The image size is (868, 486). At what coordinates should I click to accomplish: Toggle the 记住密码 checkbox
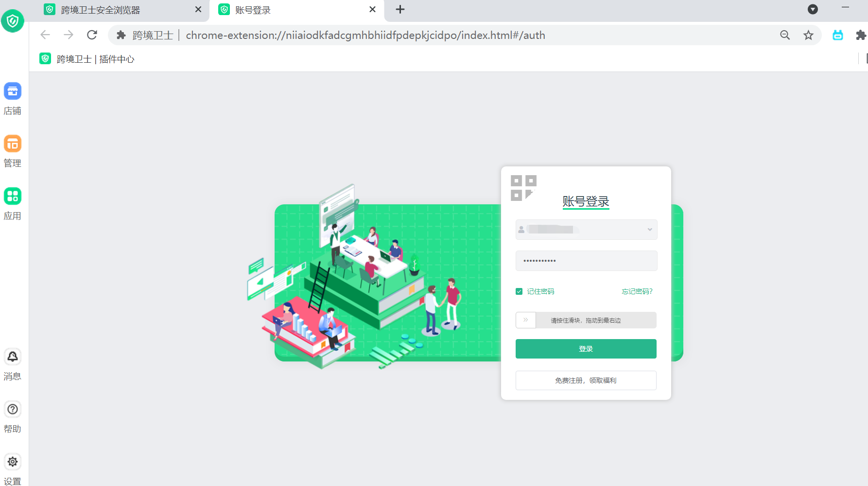(x=519, y=291)
